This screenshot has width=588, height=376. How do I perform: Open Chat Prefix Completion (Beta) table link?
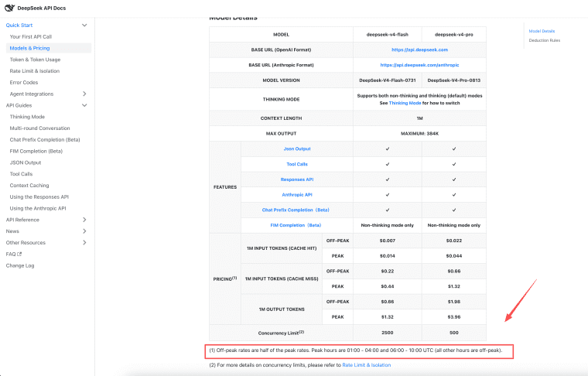click(x=296, y=210)
